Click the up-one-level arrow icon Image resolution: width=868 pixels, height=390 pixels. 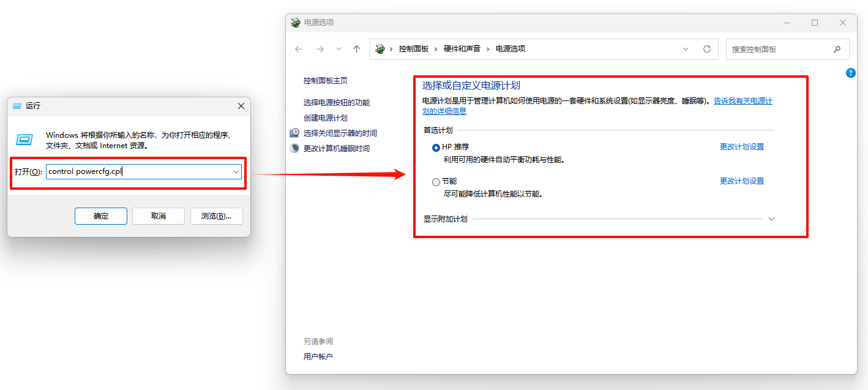(357, 49)
